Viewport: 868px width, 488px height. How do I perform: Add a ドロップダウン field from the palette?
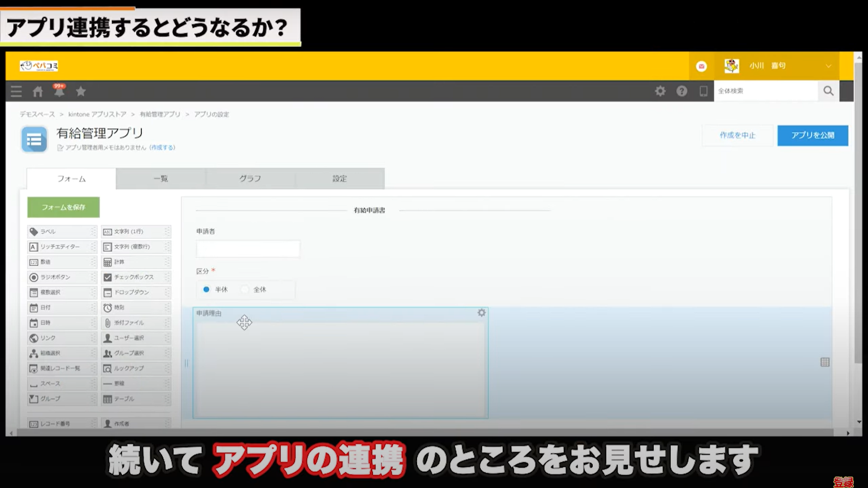(x=132, y=292)
